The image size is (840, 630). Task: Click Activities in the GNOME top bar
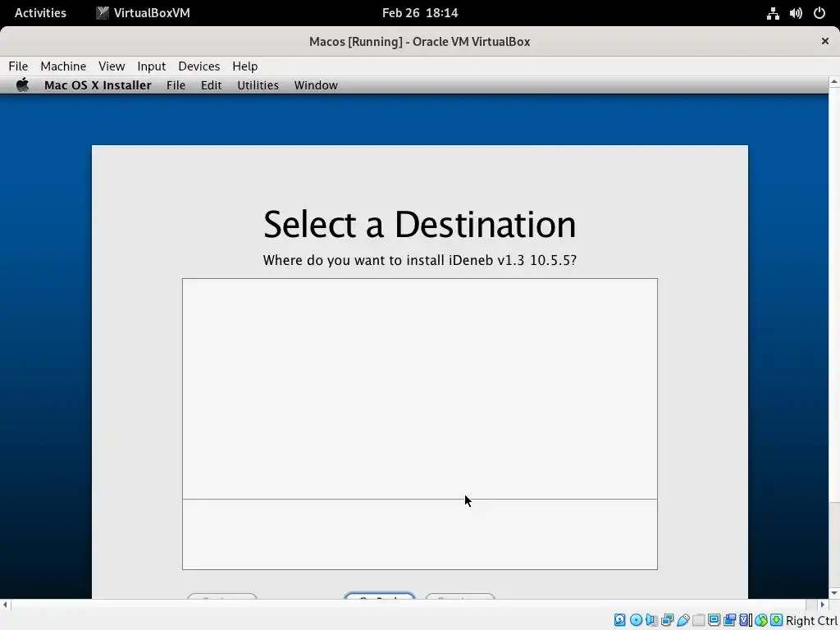tap(40, 13)
